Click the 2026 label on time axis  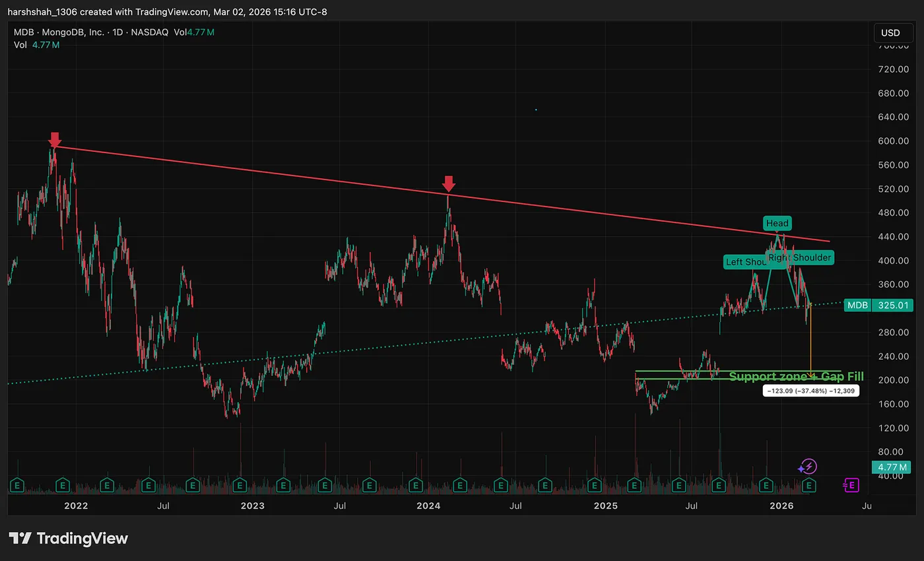coord(782,506)
